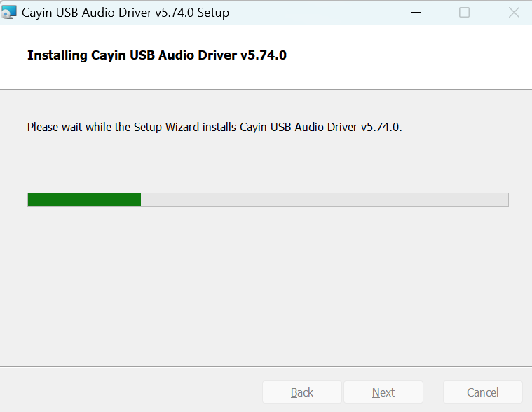The width and height of the screenshot is (532, 412).
Task: Click the disabled Back button
Action: (302, 392)
